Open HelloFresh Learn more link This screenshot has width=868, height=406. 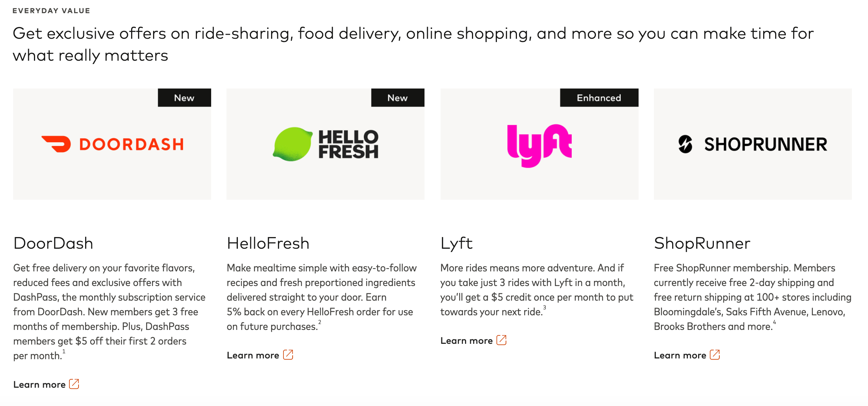coord(253,355)
